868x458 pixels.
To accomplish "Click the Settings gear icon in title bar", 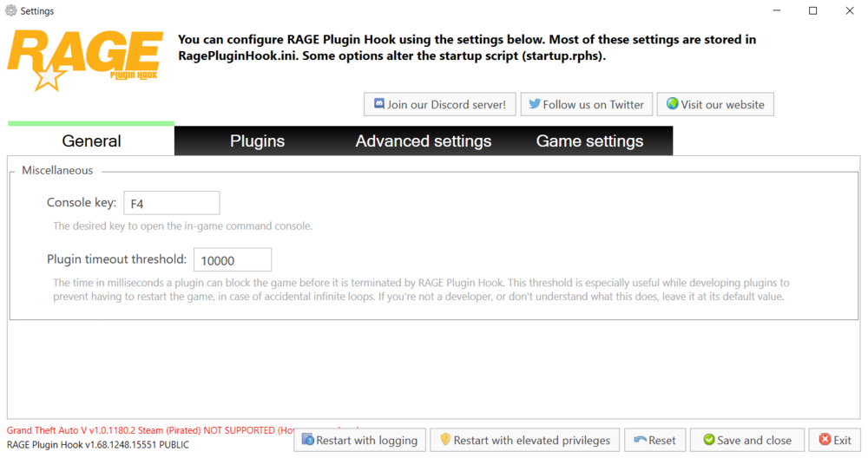I will tap(11, 10).
